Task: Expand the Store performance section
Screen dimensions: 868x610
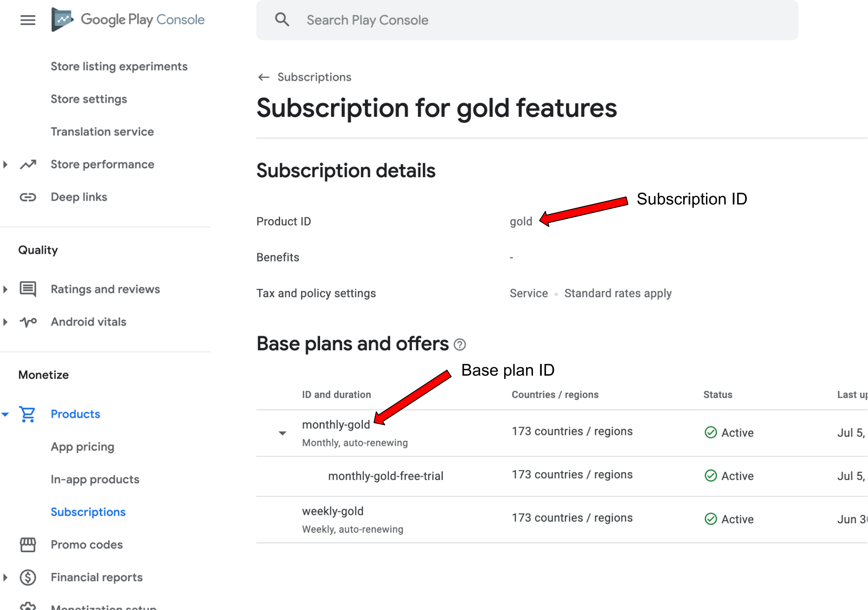Action: [x=5, y=165]
